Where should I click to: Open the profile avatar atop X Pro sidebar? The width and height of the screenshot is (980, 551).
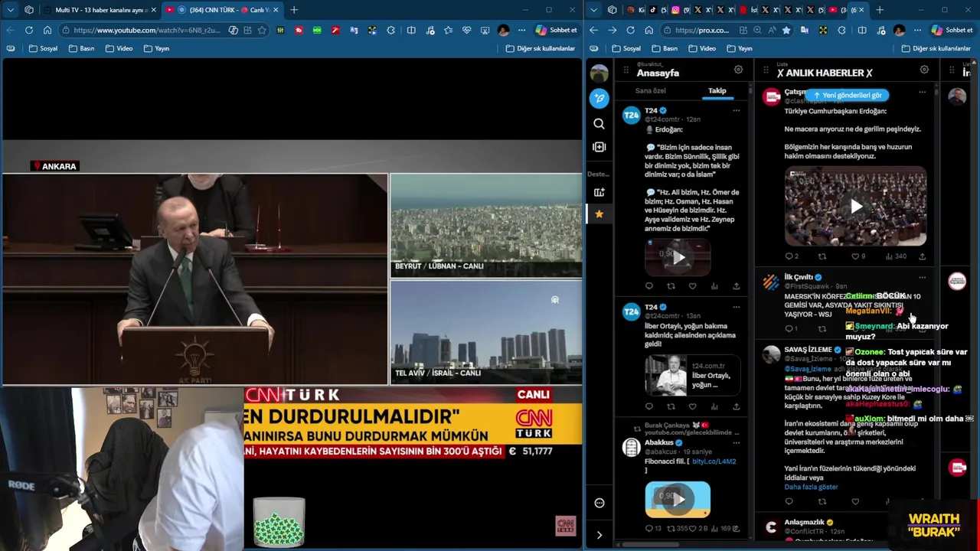click(x=599, y=73)
